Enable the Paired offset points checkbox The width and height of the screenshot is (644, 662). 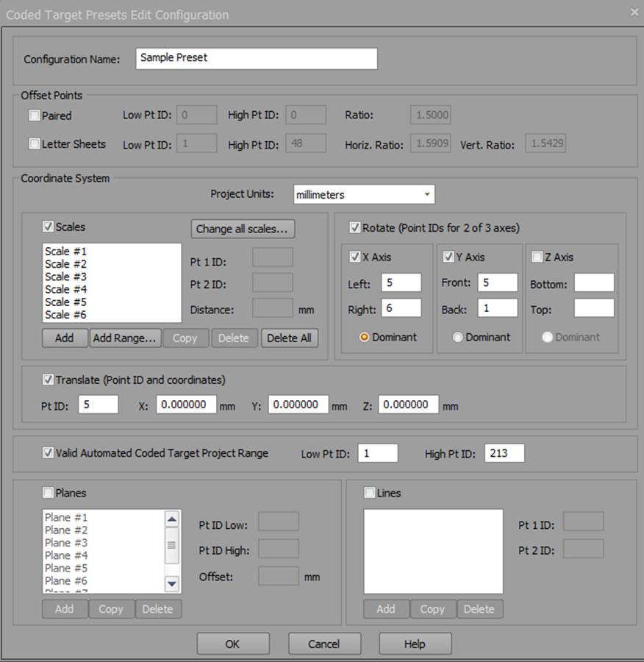(35, 115)
